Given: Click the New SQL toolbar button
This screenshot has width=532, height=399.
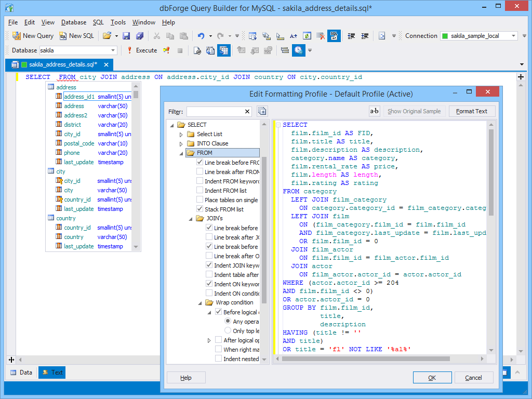Looking at the screenshot, I should (x=76, y=36).
